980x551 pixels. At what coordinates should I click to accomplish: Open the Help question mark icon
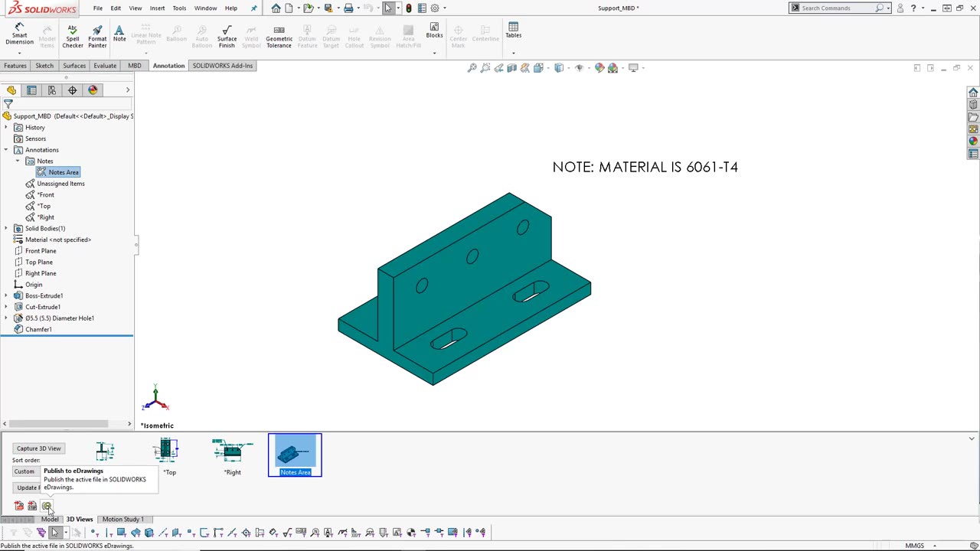click(x=913, y=8)
